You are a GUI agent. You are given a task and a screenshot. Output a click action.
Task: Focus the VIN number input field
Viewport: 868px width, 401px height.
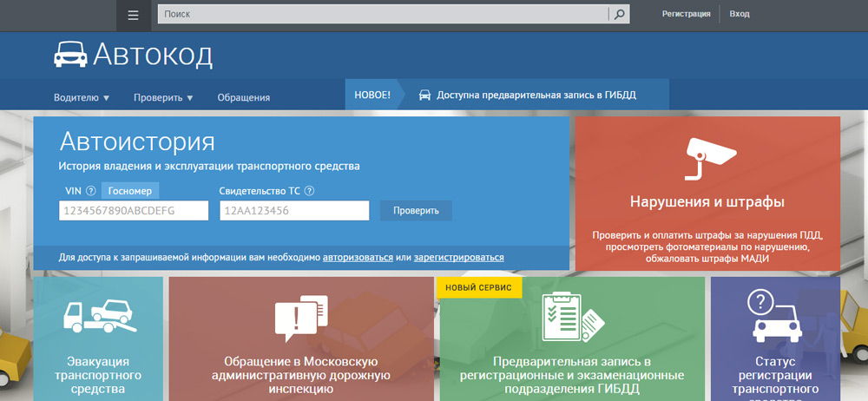(x=134, y=210)
